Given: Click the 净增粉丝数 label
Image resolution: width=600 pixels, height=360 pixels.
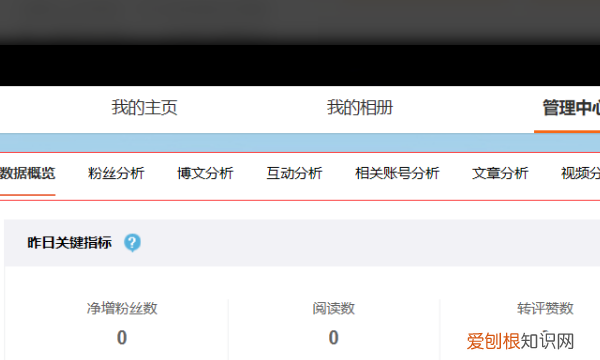Looking at the screenshot, I should 122,308.
